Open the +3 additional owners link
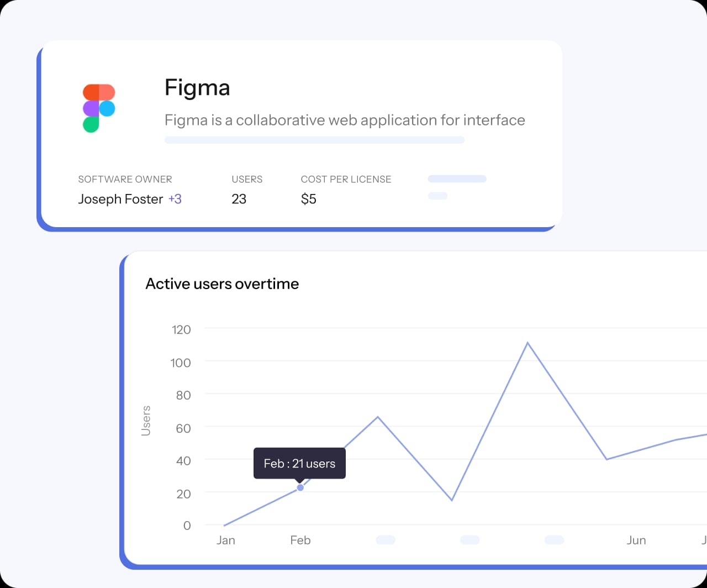The height and width of the screenshot is (588, 707). [175, 199]
